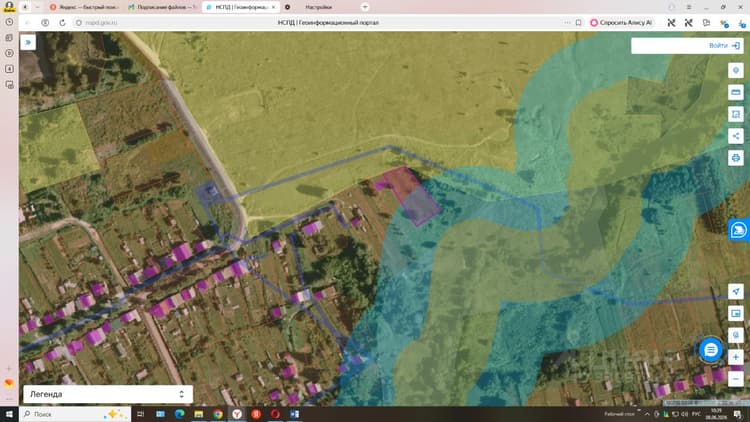Expand the Легенда dropdown
This screenshot has width=750, height=422.
108,394
